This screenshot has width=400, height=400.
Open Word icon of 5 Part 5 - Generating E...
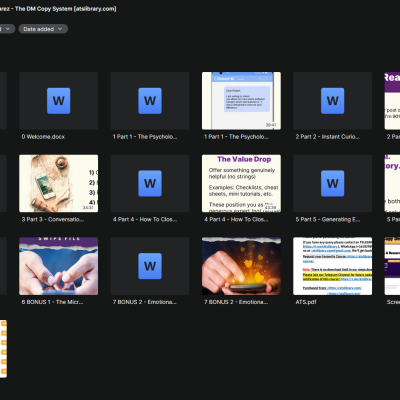333,183
